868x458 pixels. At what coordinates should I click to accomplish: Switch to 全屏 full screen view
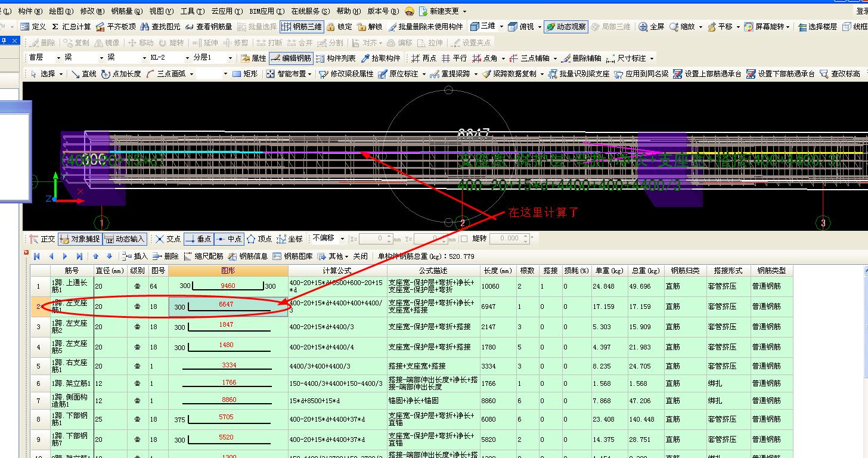[652, 27]
